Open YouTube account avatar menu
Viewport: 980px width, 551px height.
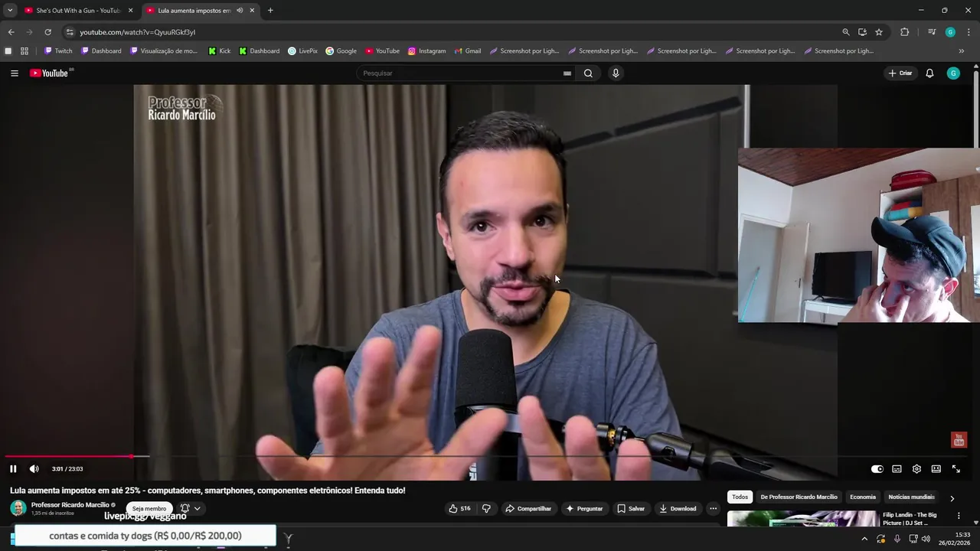pyautogui.click(x=953, y=73)
